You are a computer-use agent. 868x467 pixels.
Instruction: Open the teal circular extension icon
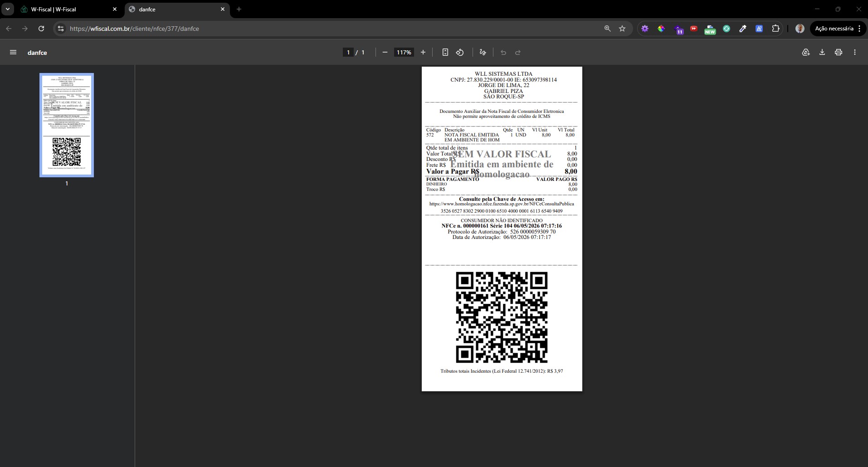pyautogui.click(x=727, y=29)
